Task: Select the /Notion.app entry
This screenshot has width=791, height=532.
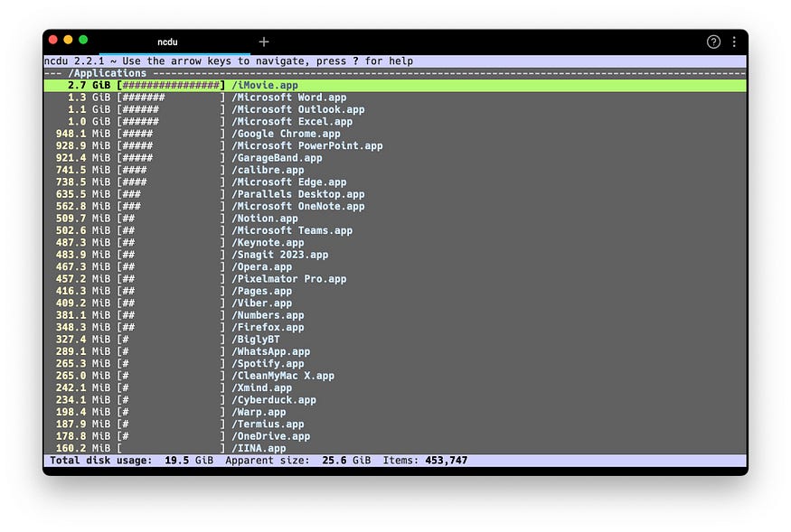Action: click(395, 219)
